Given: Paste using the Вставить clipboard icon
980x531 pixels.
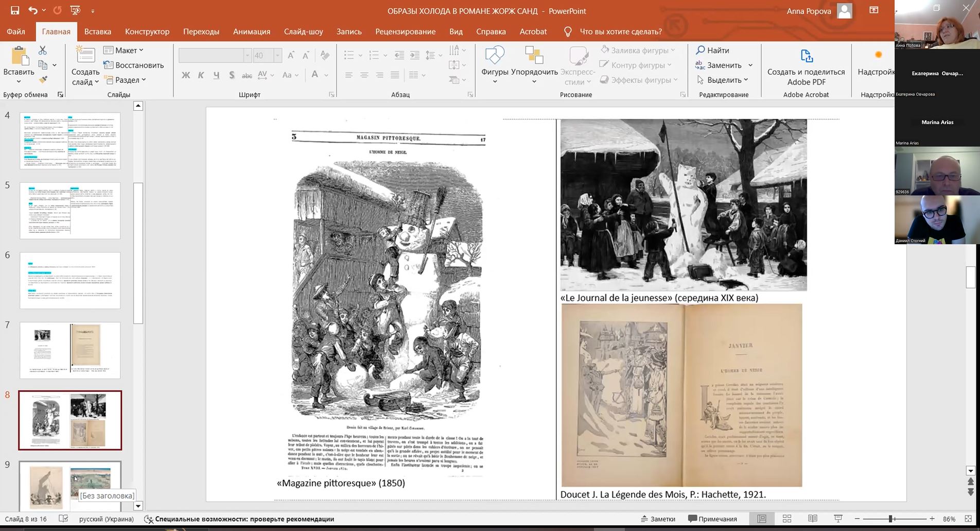Looking at the screenshot, I should 19,57.
